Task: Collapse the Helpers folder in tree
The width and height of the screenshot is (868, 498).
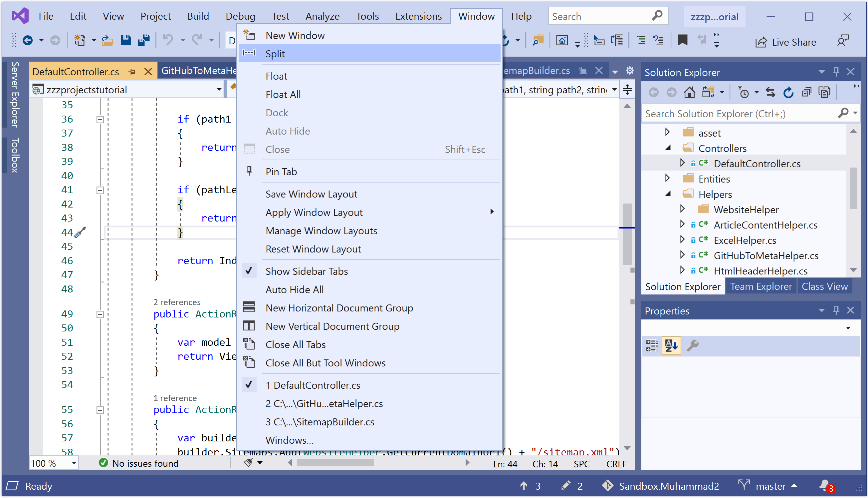Action: (668, 194)
